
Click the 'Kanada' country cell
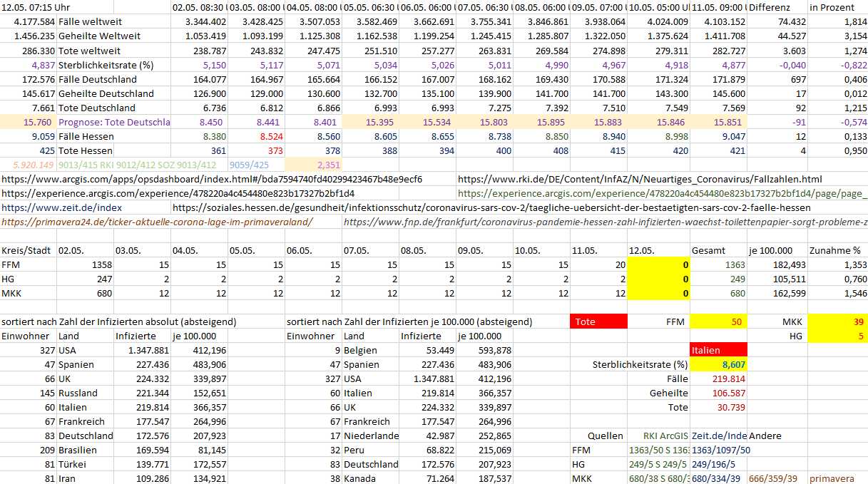pos(360,478)
